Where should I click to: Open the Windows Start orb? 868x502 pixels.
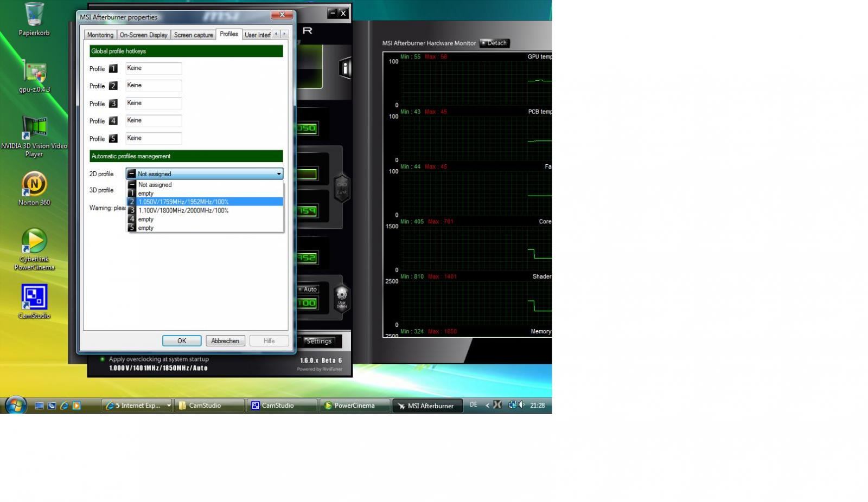[x=15, y=405]
